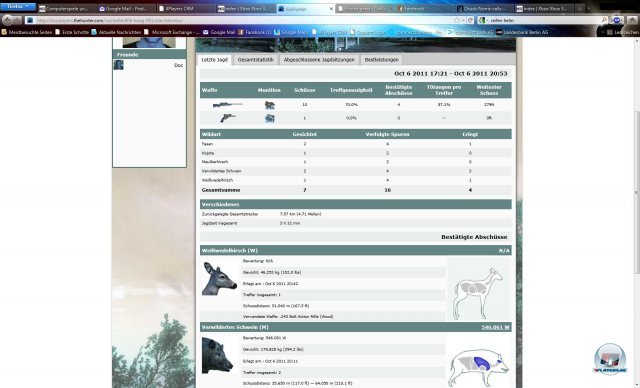Click the rifle weapon icon
Image resolution: width=640 pixels, height=388 pixels.
[x=228, y=105]
